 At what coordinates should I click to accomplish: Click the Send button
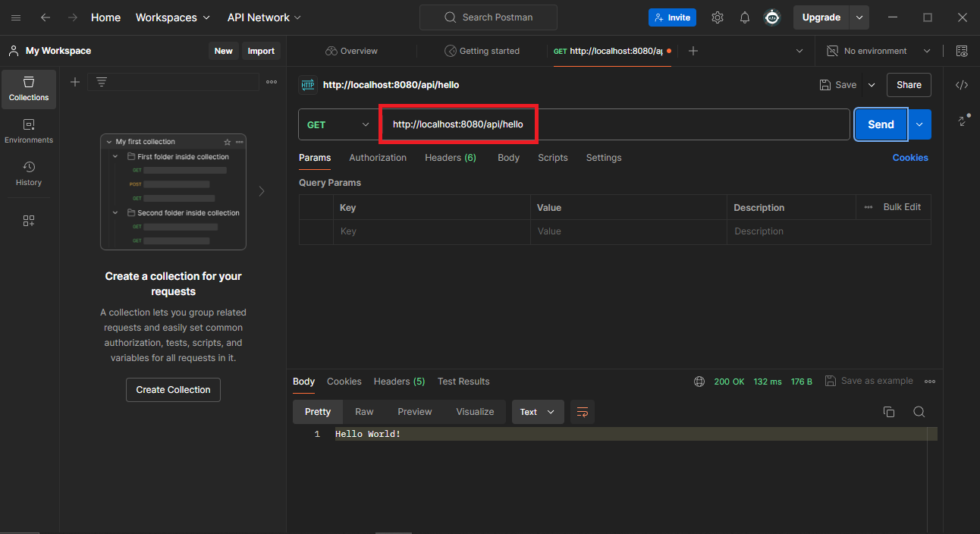[881, 124]
